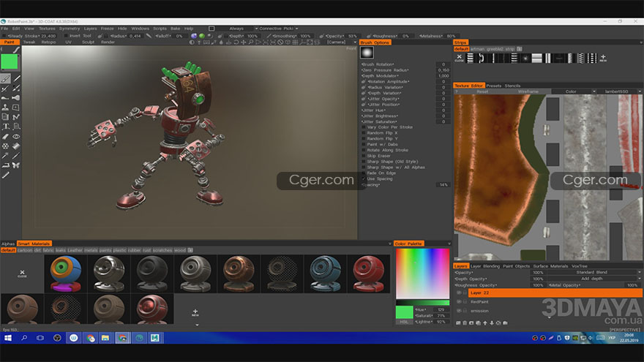Image resolution: width=644 pixels, height=362 pixels.
Task: Toggle visibility of Layer 22
Action: click(459, 293)
